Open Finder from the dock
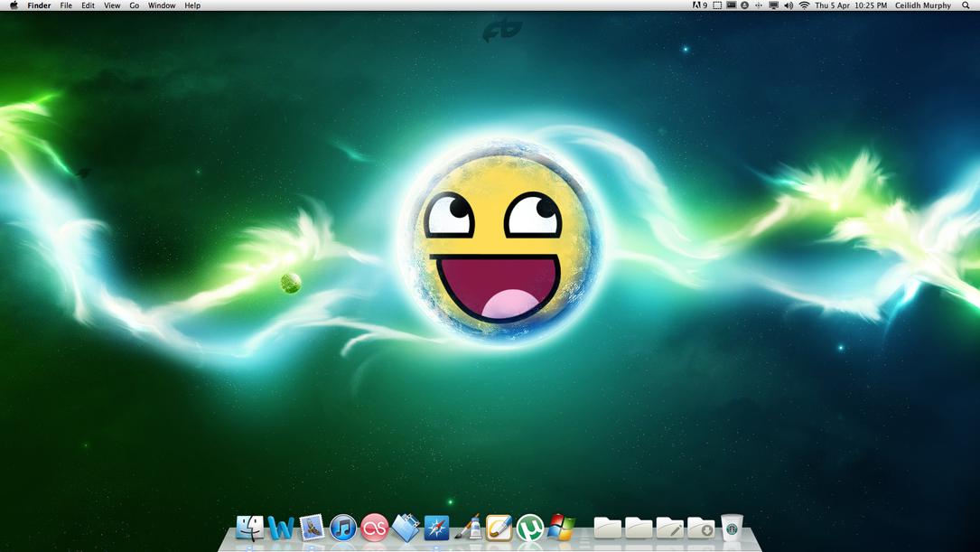980x552 pixels. point(249,528)
